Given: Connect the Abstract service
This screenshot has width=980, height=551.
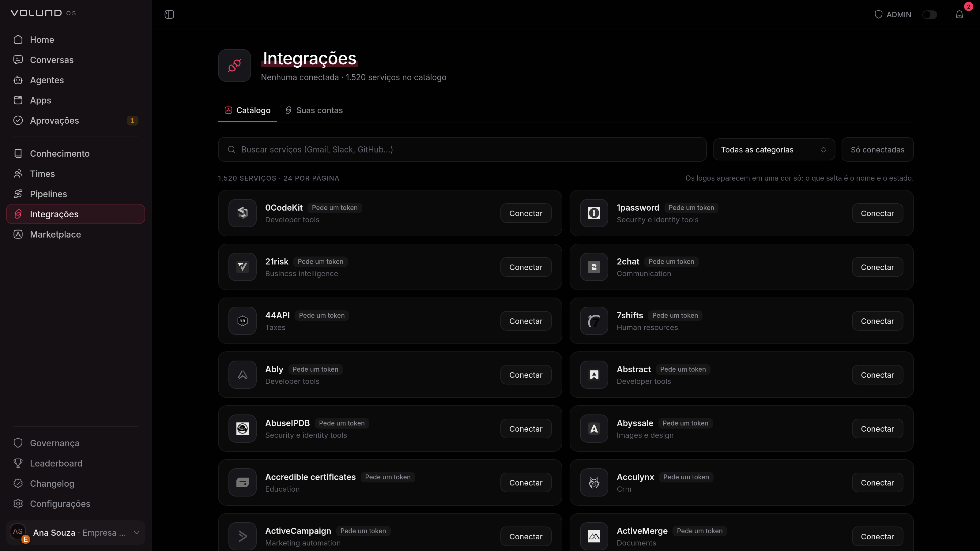Looking at the screenshot, I should click(877, 375).
